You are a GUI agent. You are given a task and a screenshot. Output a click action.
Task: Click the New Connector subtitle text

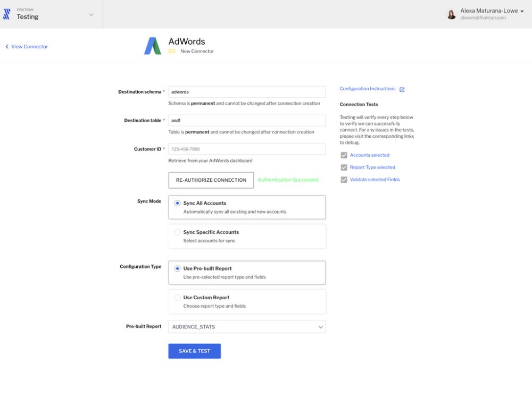click(197, 51)
